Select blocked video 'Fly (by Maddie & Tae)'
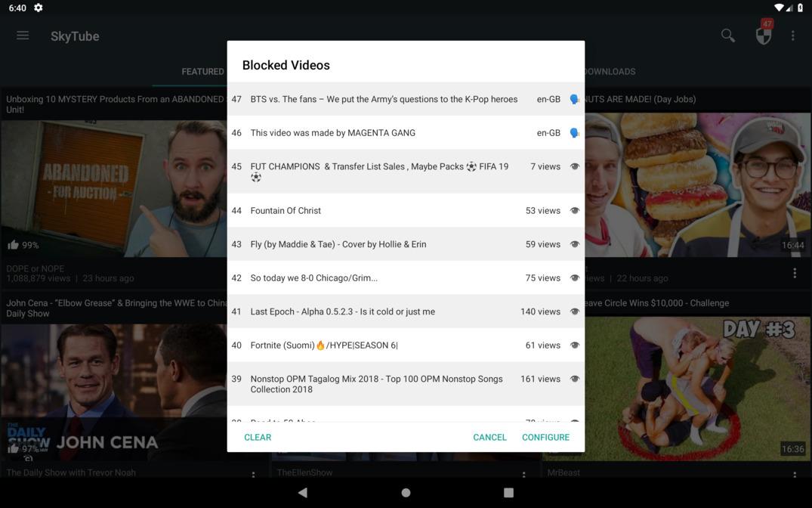 point(338,244)
